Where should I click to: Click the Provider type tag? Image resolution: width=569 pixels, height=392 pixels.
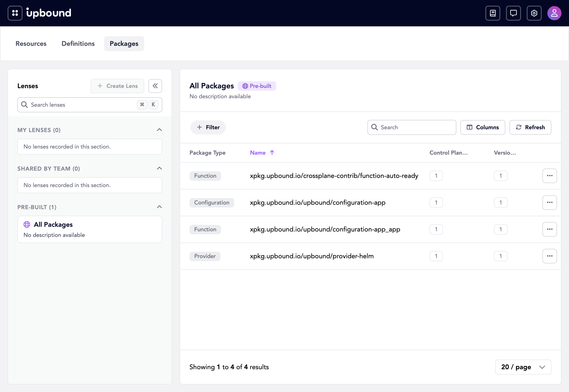click(205, 256)
